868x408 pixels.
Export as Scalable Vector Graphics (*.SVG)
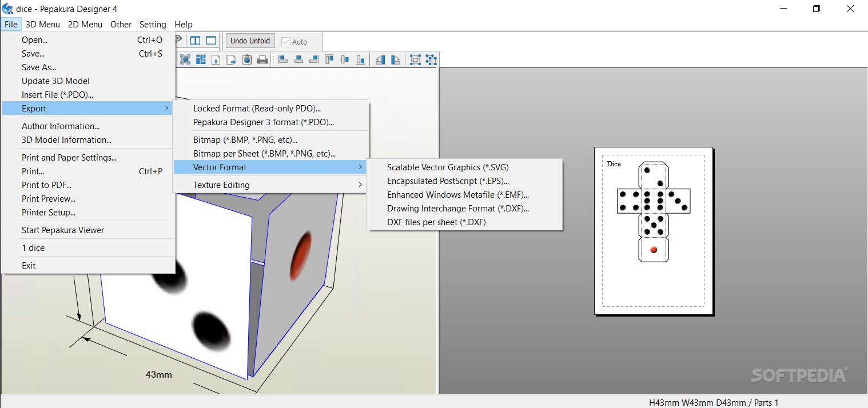465,167
